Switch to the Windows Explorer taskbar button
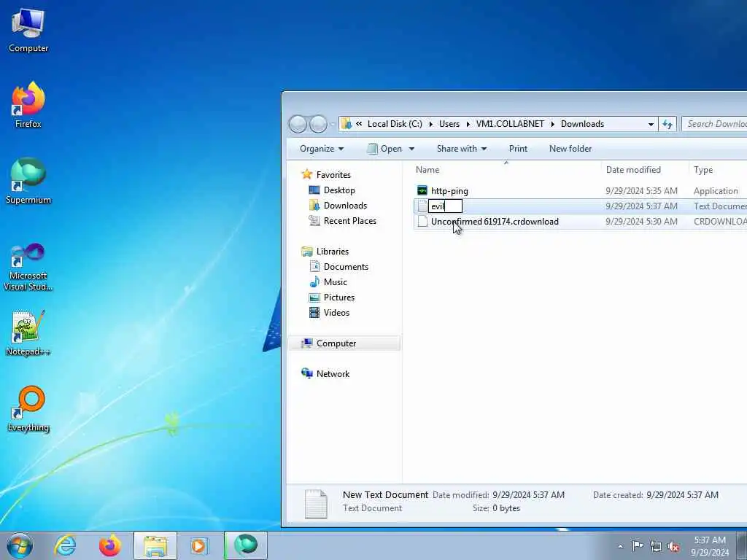This screenshot has width=747, height=560. [x=155, y=545]
